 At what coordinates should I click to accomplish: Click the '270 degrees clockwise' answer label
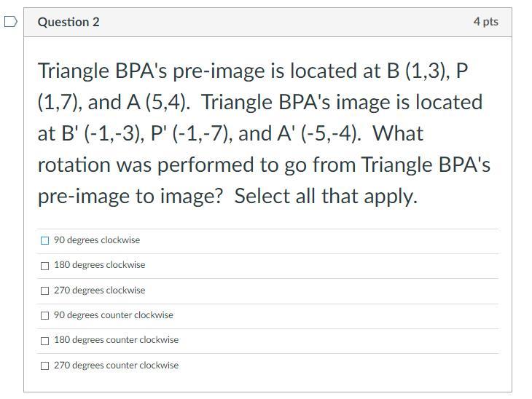99,291
